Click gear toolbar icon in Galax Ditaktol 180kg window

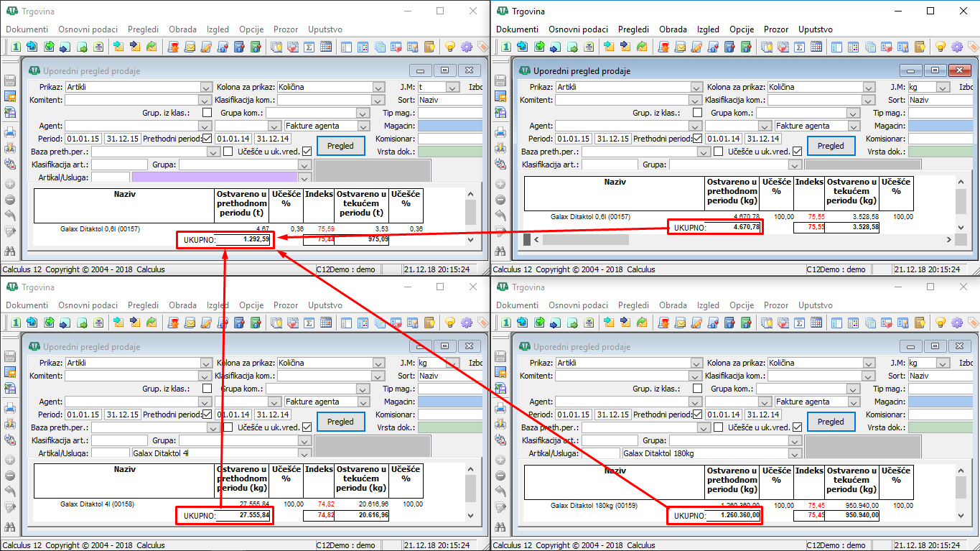tap(956, 323)
